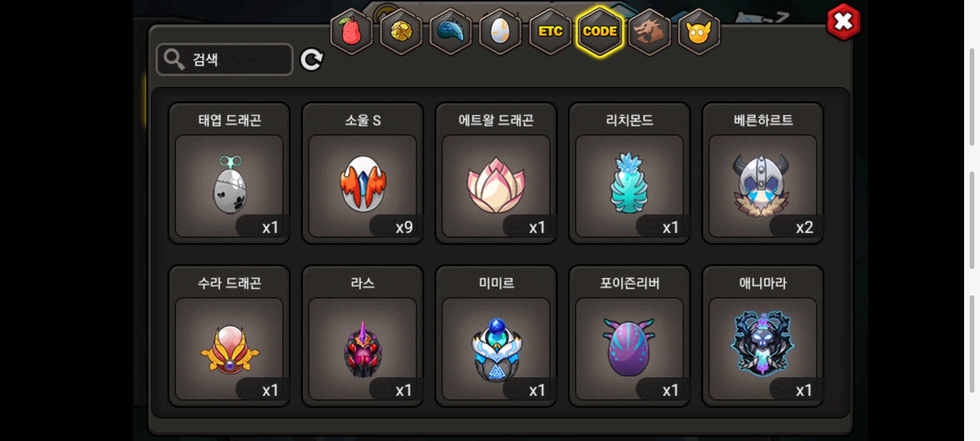
Task: Choose the 애니마라 skull egg
Action: tap(763, 336)
